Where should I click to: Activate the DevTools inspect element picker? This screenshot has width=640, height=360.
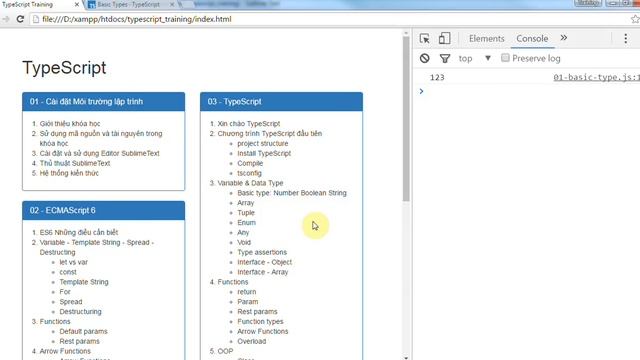coord(424,38)
